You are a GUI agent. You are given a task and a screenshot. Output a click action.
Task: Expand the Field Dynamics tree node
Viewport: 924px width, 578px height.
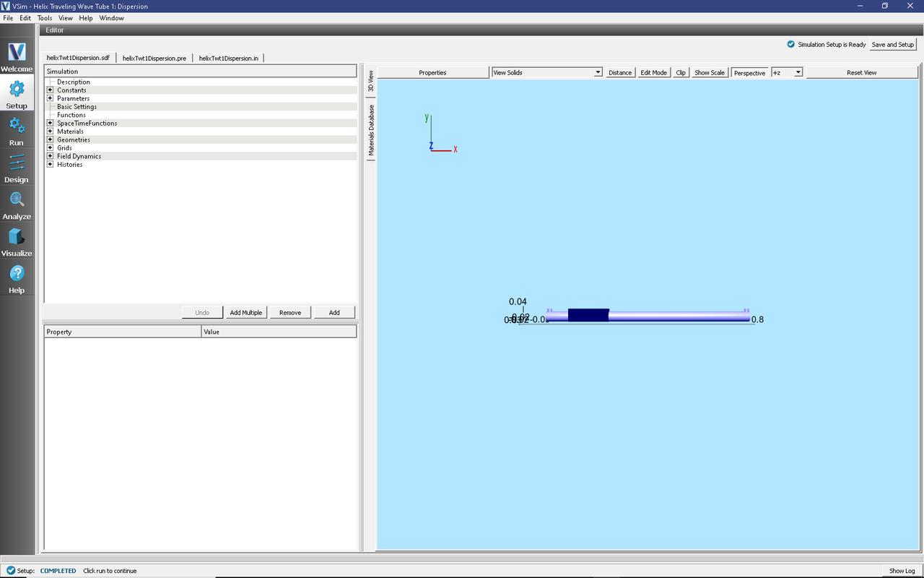tap(50, 156)
